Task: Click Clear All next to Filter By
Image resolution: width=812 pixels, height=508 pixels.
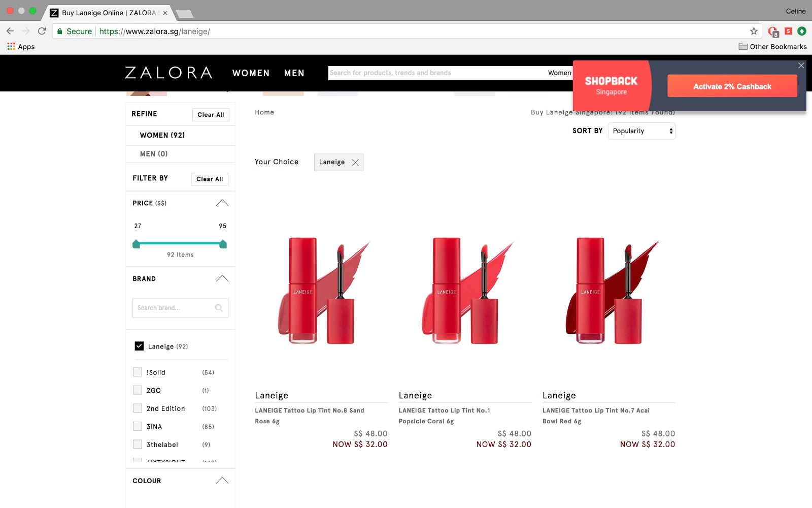Action: 210,179
